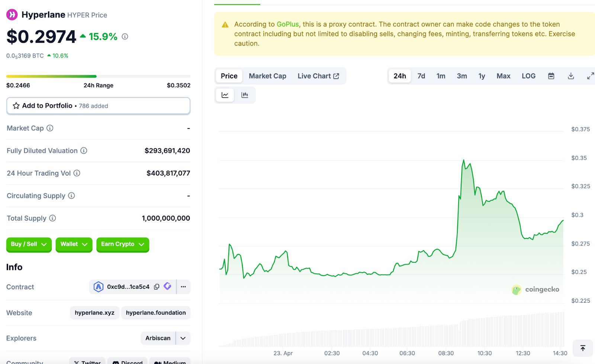
Task: Open the Buy / Sell dropdown
Action: click(29, 244)
